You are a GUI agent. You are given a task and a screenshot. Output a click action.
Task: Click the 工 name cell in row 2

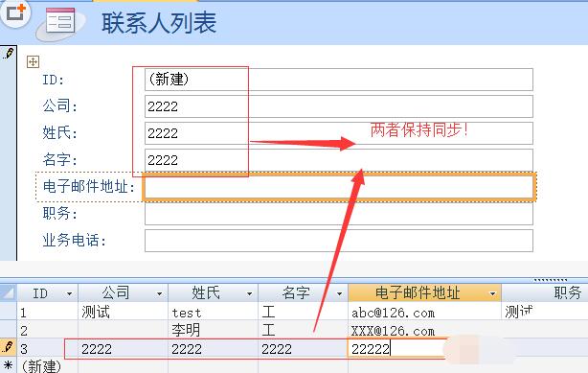pyautogui.click(x=303, y=330)
